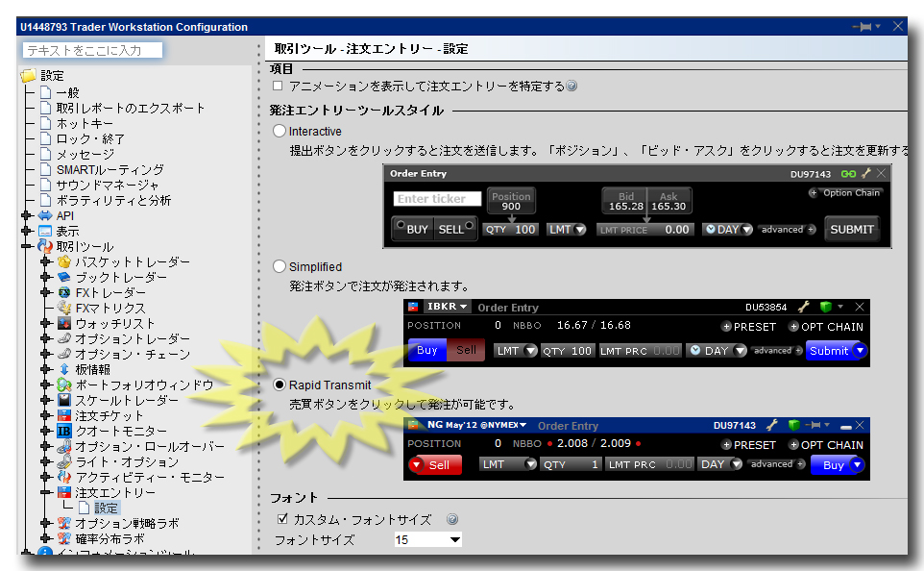924x571 pixels.
Task: Toggle カスタム・フォントサイズ checkbox
Action: click(x=282, y=518)
